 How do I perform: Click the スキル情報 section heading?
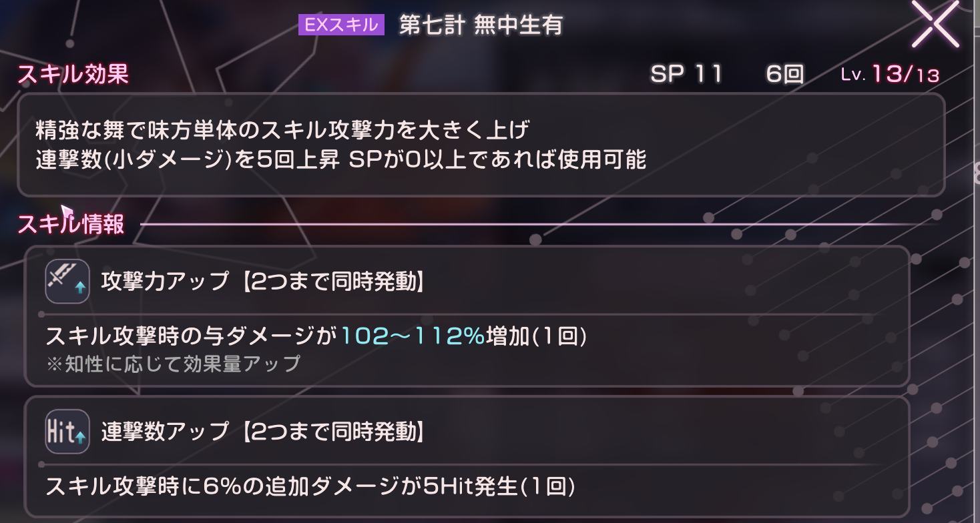pyautogui.click(x=71, y=224)
